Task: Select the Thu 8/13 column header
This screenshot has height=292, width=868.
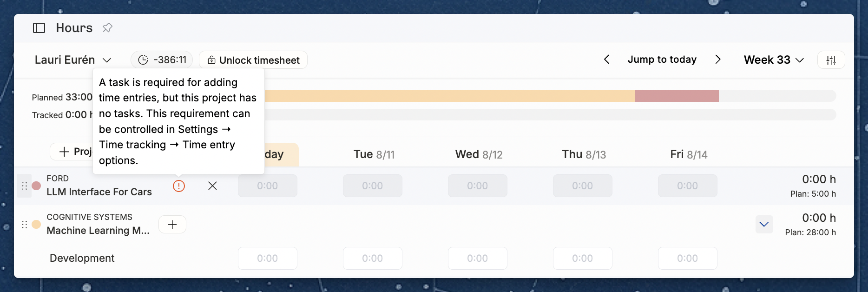Action: pos(584,154)
